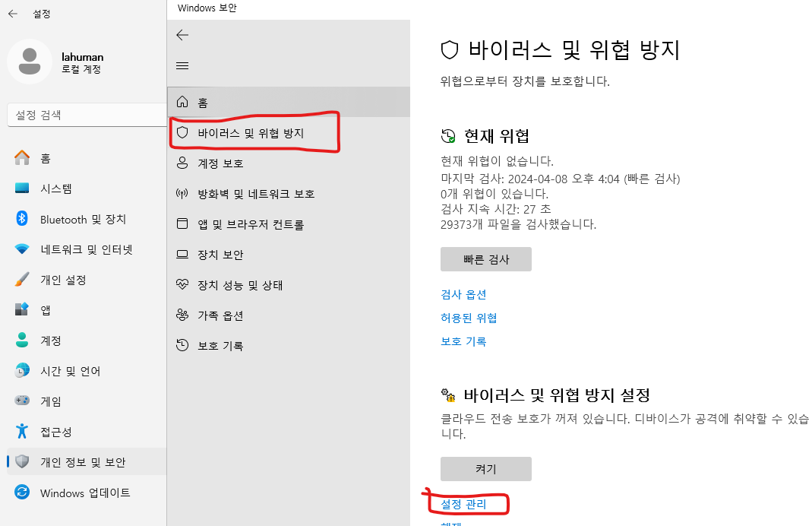Click the device health heart icon

182,284
